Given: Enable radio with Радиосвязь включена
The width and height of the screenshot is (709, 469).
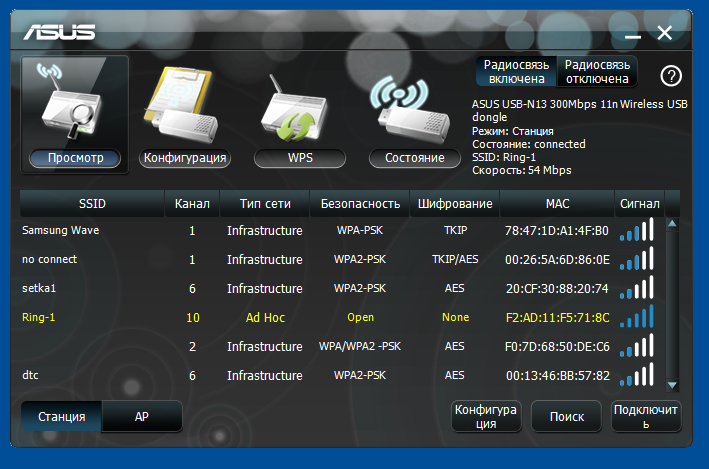Looking at the screenshot, I should pyautogui.click(x=516, y=71).
